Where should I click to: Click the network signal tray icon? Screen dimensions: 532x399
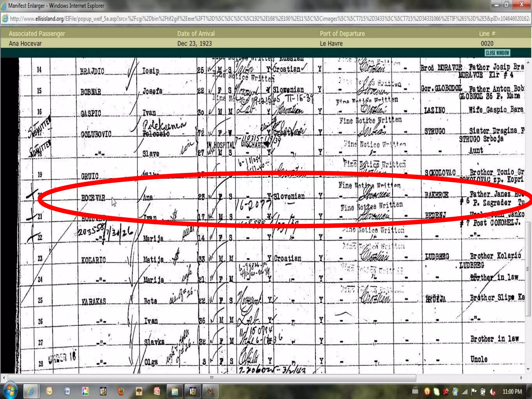[x=465, y=391]
